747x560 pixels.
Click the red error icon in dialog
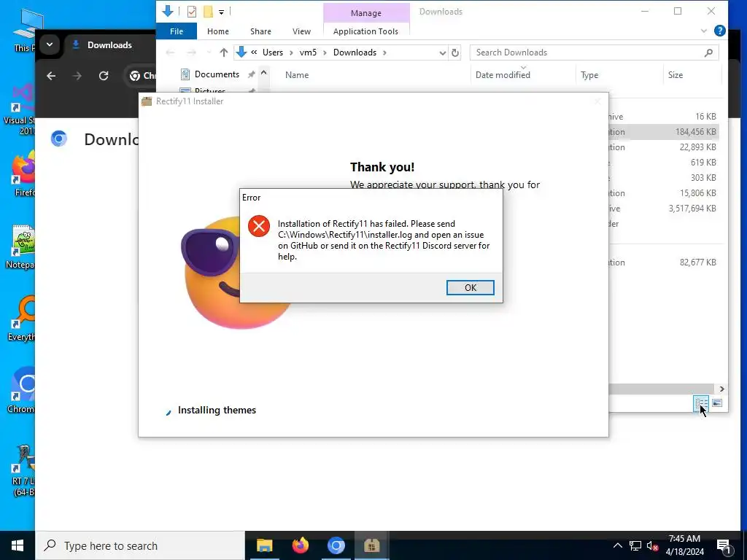(259, 226)
